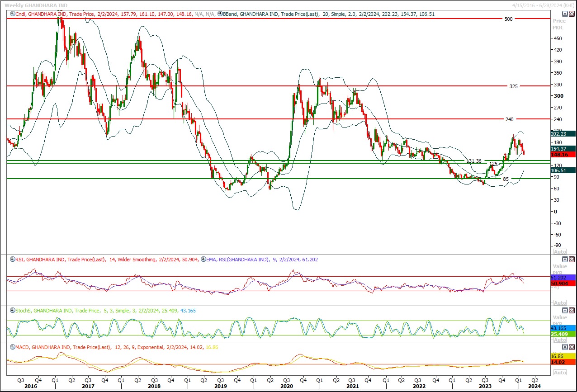Click the 106.51 lower band value tag
Image resolution: width=577 pixels, height=392 pixels.
click(563, 170)
